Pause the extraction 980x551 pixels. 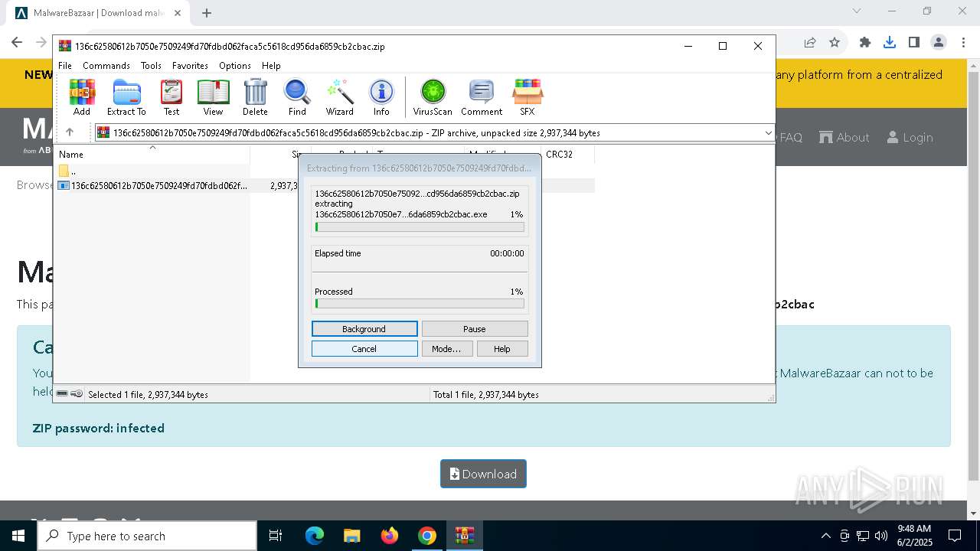click(475, 329)
